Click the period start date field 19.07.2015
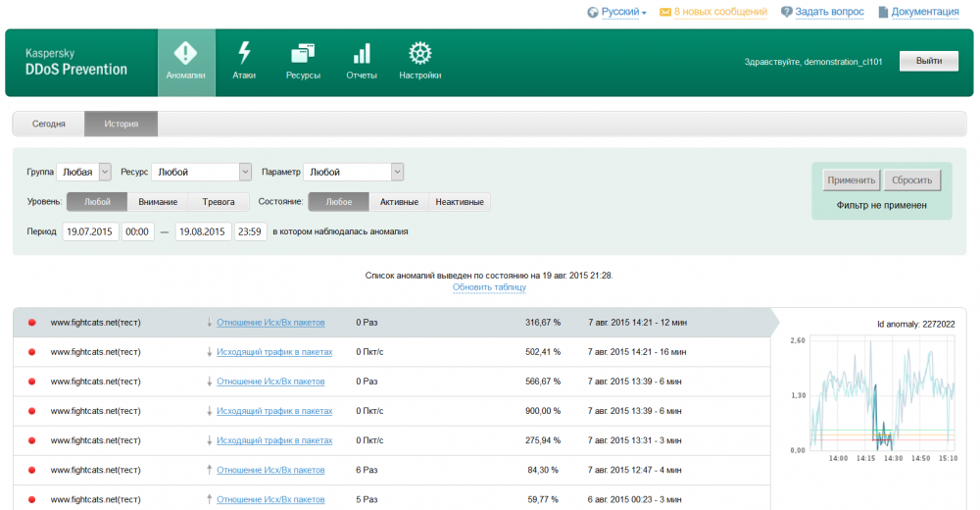The image size is (980, 510). 90,232
